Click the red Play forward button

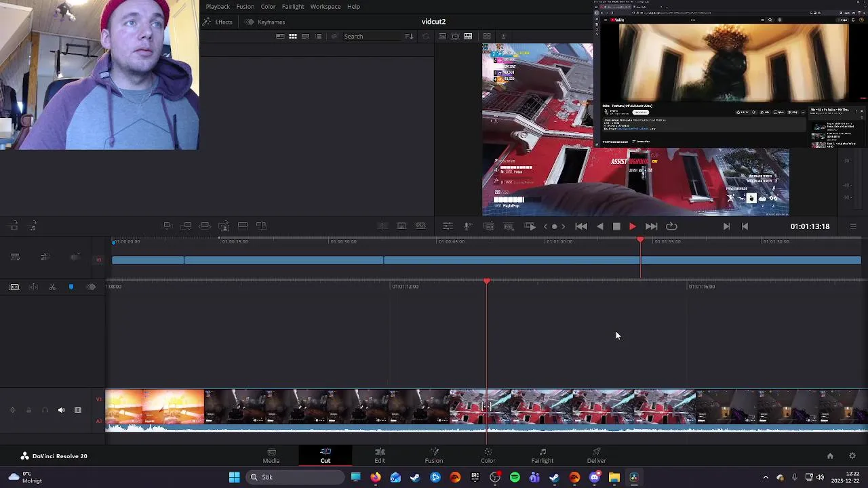coord(633,226)
